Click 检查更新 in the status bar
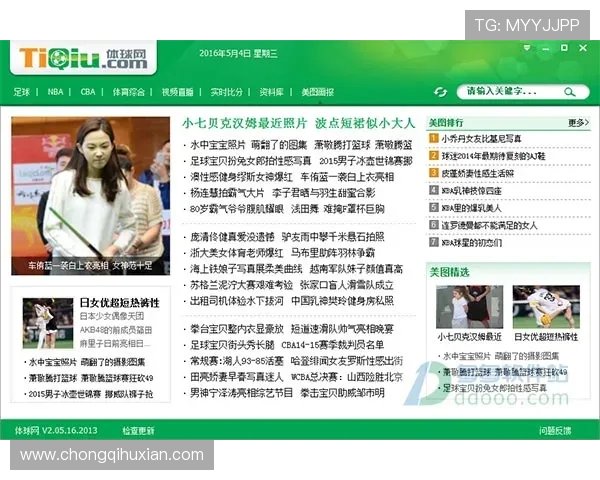This screenshot has width=600, height=480. coord(138,431)
